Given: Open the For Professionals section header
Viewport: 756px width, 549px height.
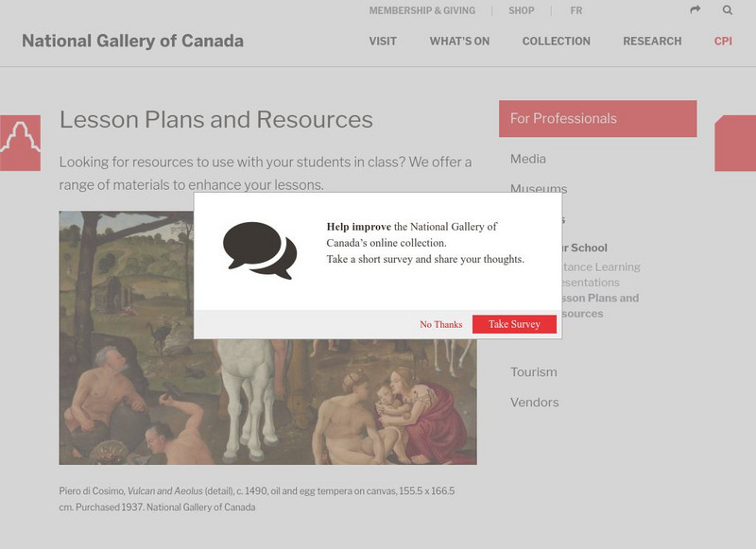Looking at the screenshot, I should click(597, 119).
